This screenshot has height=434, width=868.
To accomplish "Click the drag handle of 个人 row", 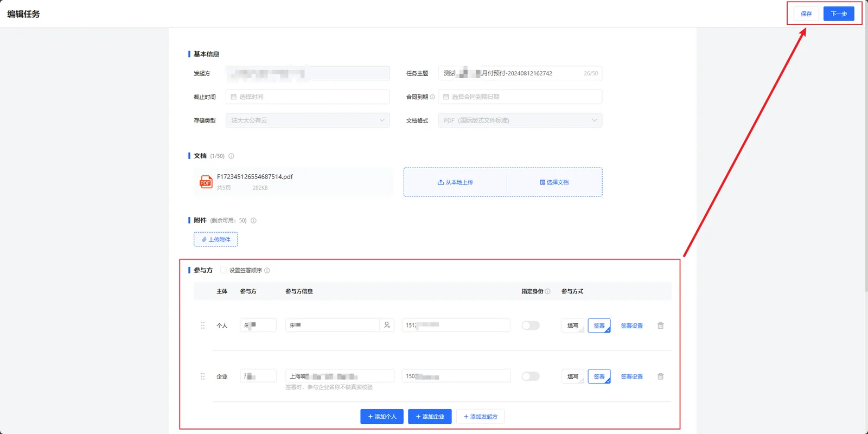I will coord(203,325).
